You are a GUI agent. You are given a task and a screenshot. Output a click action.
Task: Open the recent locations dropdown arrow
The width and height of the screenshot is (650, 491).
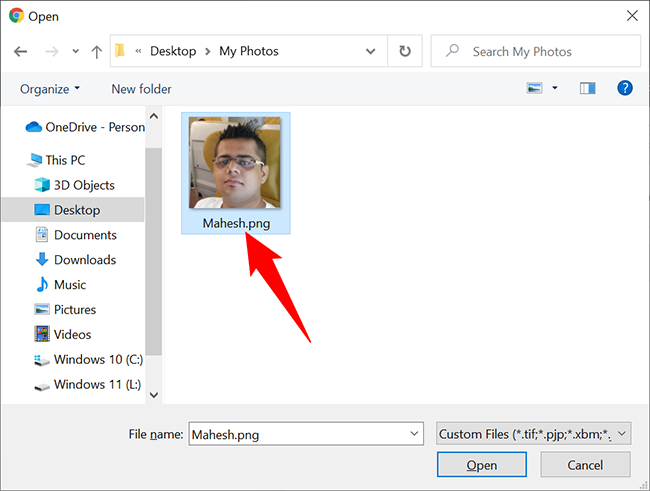(75, 51)
